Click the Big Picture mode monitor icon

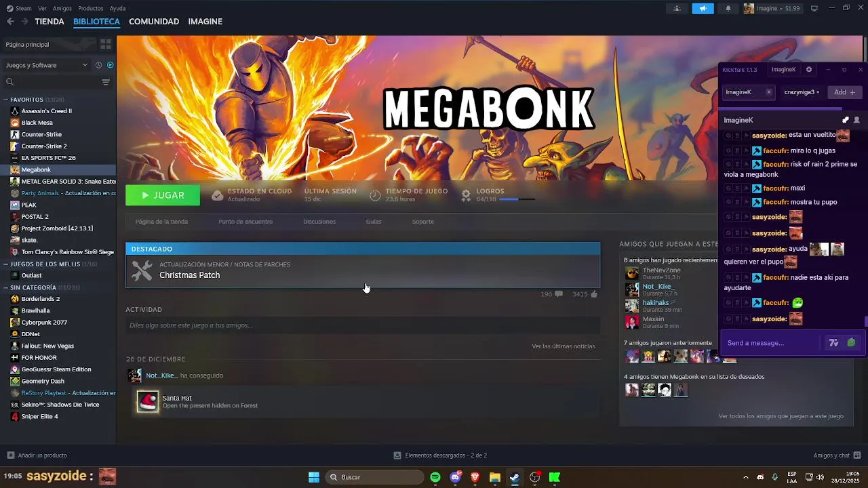point(814,8)
